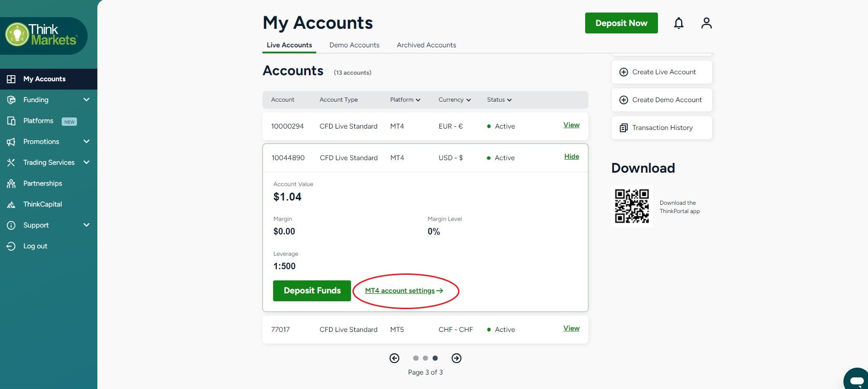Open the chat support bubble
868x389 pixels.
(856, 380)
